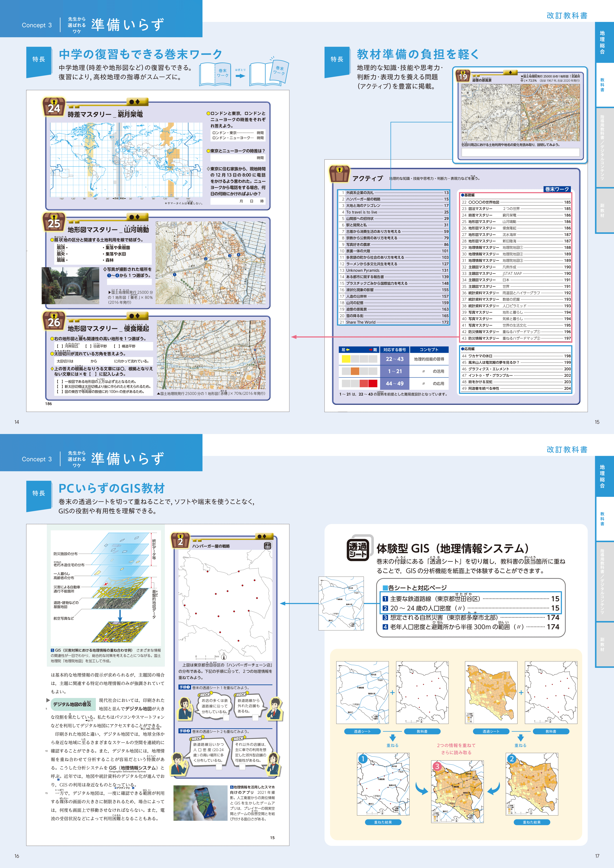
Task: Click the treasure chest icon numbered 19
Action: 463,76
